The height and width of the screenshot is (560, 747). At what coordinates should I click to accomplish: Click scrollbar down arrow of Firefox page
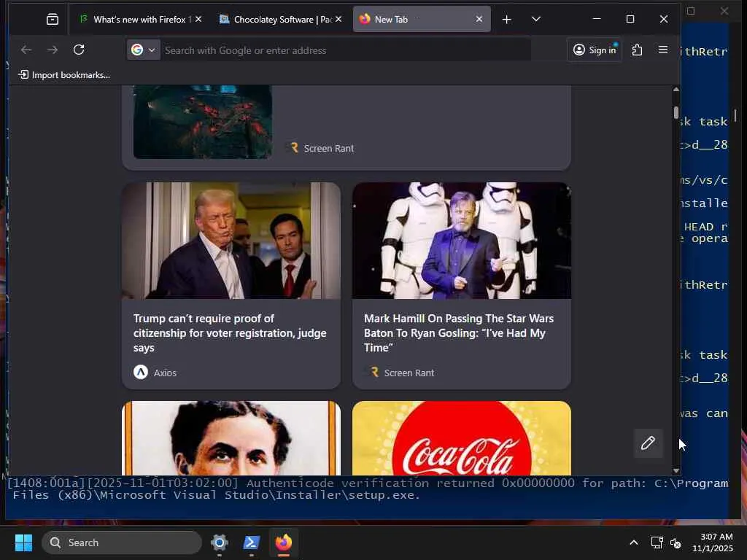(x=676, y=470)
